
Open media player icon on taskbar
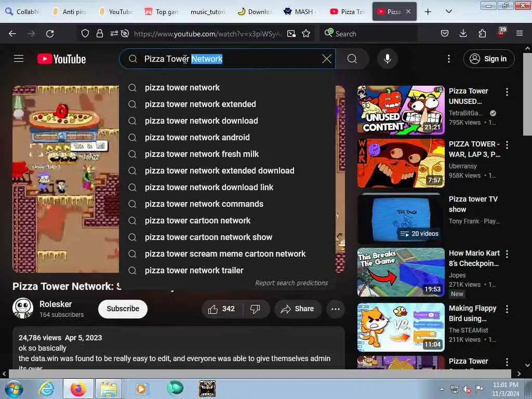[x=141, y=389]
